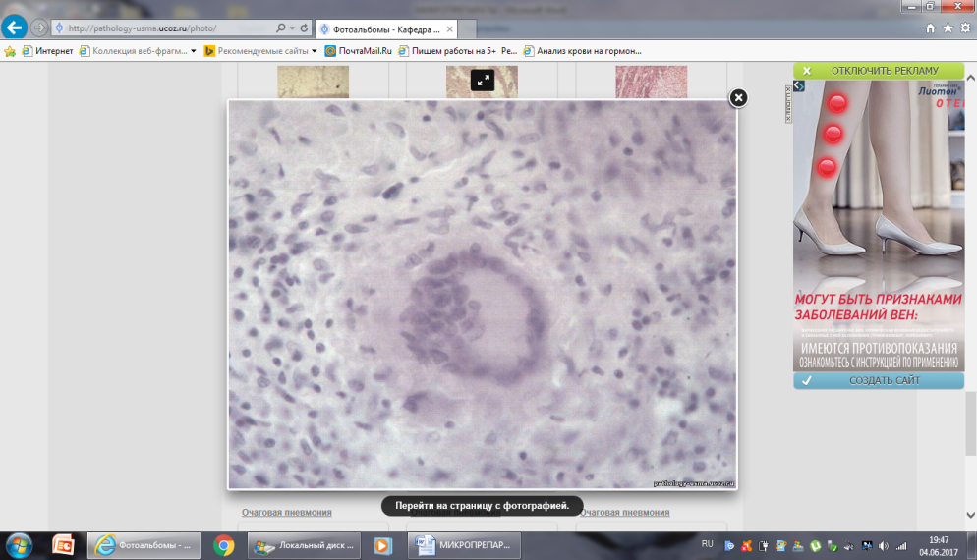Open Safely Remove Hardware tray icon
This screenshot has height=560, width=977.
833,546
